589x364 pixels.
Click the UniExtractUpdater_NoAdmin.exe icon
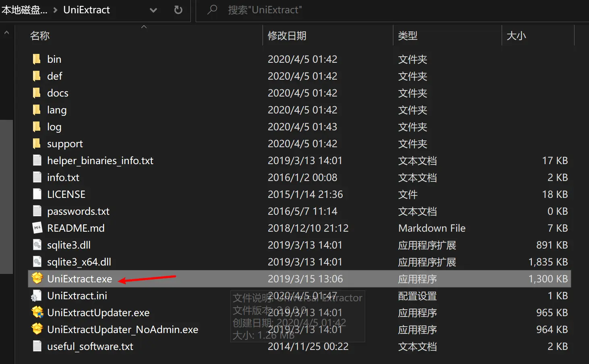[37, 329]
